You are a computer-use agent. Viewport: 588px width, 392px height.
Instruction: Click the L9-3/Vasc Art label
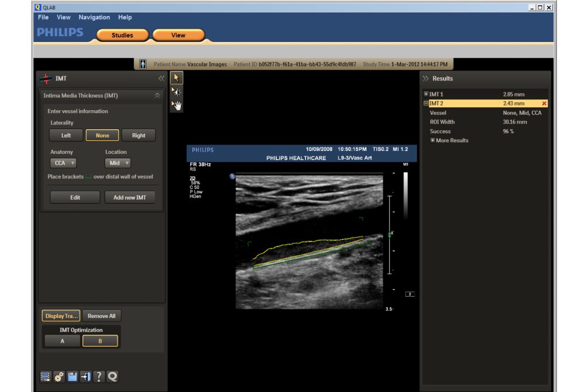click(x=355, y=158)
